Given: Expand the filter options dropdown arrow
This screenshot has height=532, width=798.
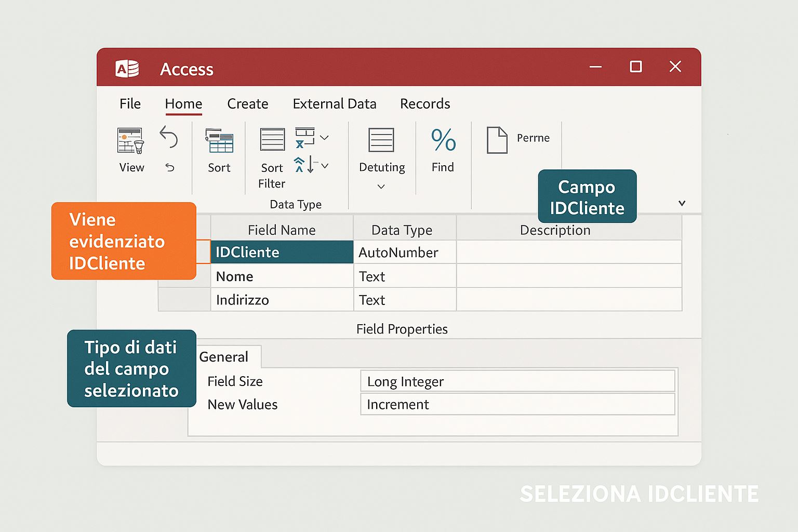Looking at the screenshot, I should click(325, 138).
